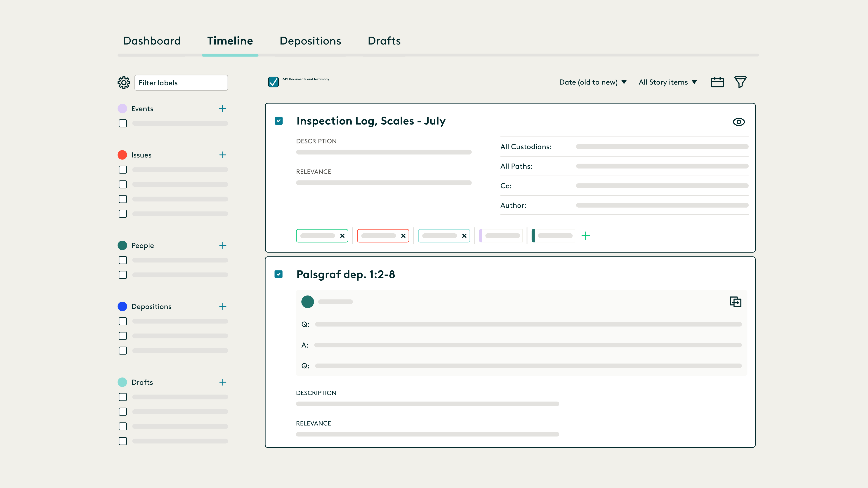Image resolution: width=868 pixels, height=488 pixels.
Task: Add a new Drafts label
Action: (223, 382)
